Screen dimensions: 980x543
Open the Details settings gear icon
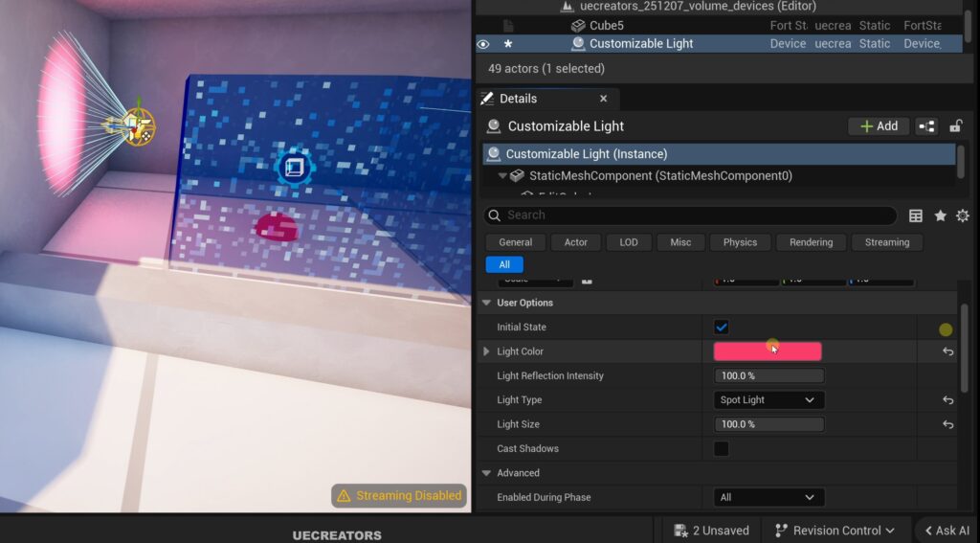963,215
